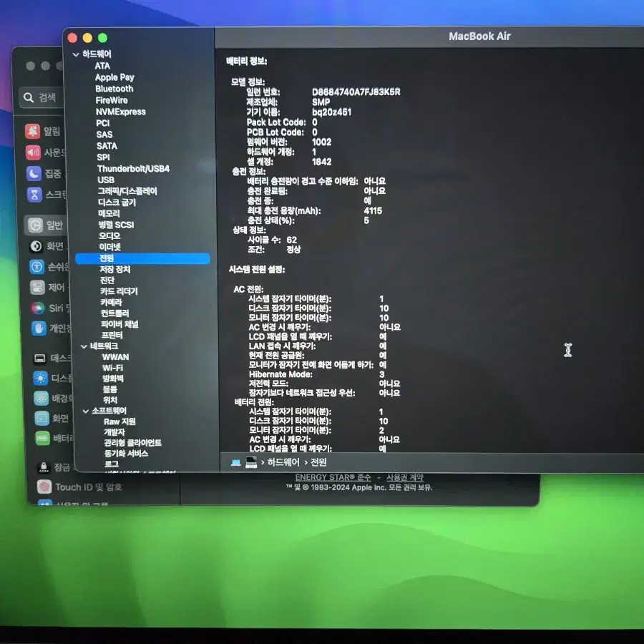Open Raw 지원 software entry
Screen dimensions: 644x644
point(119,421)
